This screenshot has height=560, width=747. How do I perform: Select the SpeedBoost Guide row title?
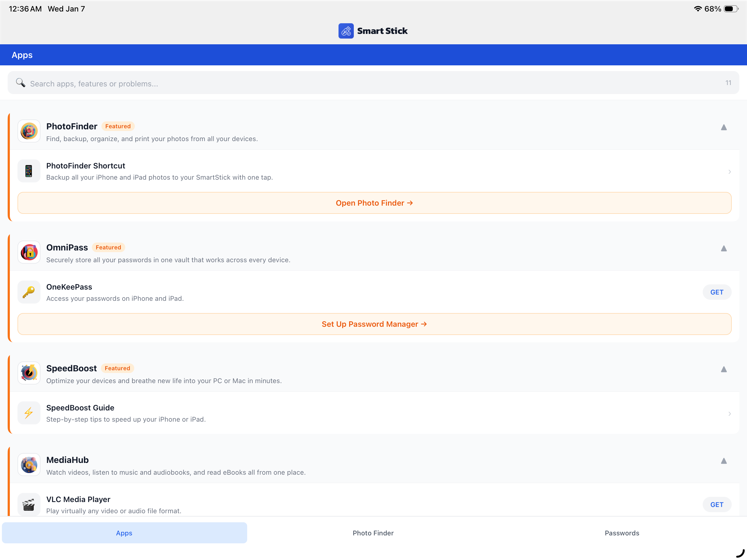pos(80,408)
